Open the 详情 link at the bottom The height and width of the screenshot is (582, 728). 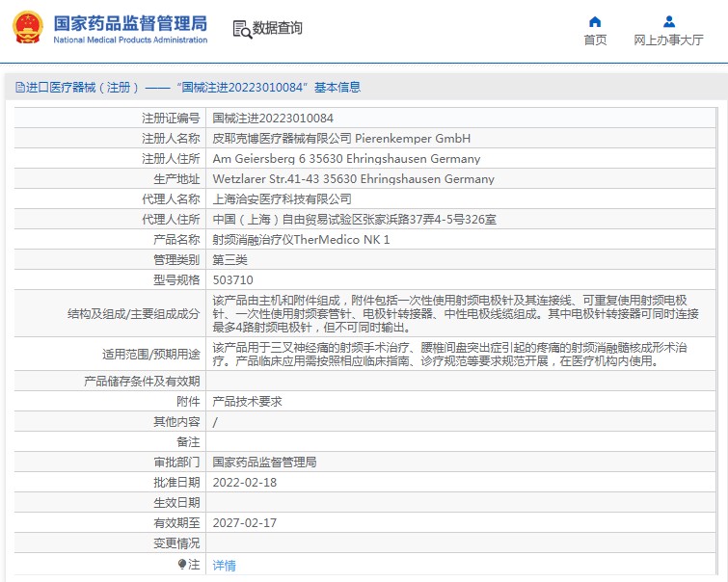(x=224, y=566)
